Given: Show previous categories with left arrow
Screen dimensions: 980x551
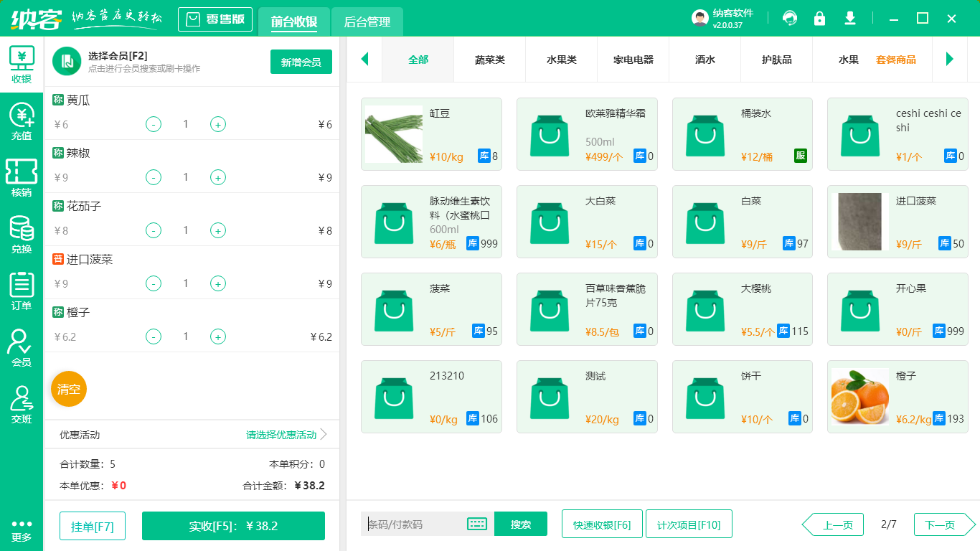Looking at the screenshot, I should click(364, 59).
